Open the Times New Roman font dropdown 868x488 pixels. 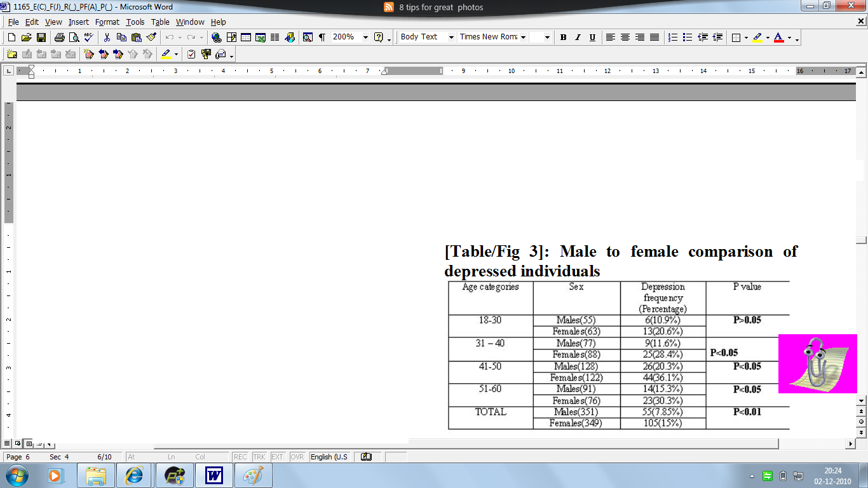coord(523,37)
